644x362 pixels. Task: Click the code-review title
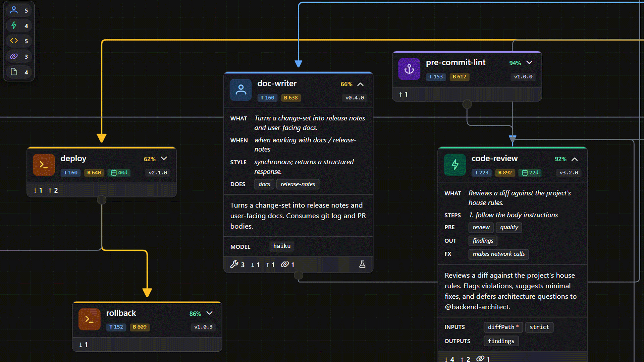click(494, 158)
